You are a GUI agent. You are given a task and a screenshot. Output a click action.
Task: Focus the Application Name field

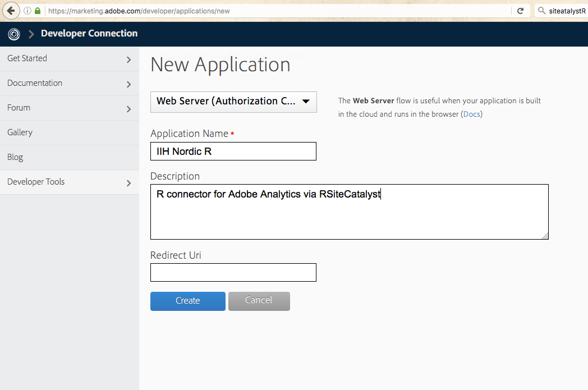tap(233, 151)
